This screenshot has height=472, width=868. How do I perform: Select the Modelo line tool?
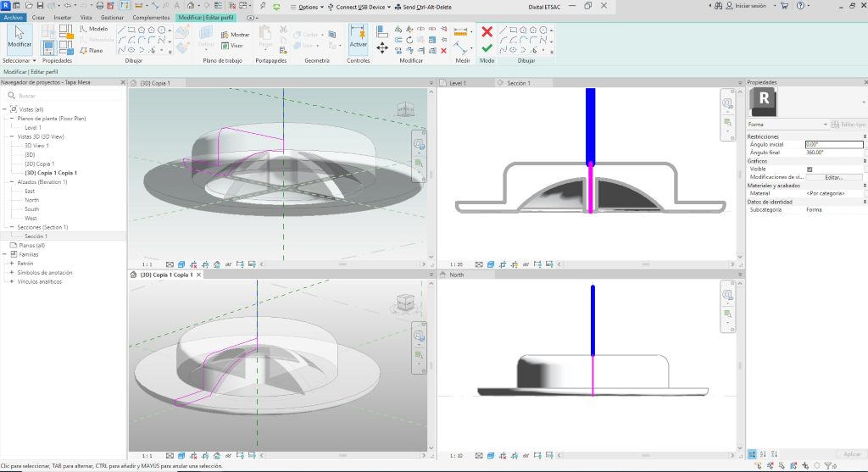point(93,29)
